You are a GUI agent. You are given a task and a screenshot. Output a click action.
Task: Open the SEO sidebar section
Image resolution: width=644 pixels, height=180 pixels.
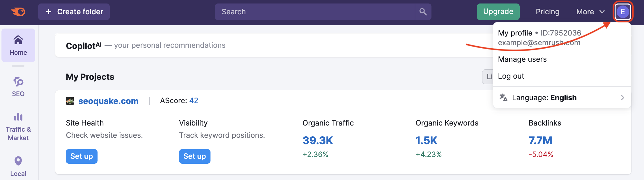pyautogui.click(x=18, y=87)
